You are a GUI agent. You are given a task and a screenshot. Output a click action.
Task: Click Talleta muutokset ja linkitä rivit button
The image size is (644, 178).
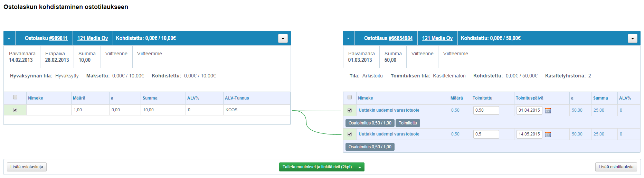click(317, 167)
